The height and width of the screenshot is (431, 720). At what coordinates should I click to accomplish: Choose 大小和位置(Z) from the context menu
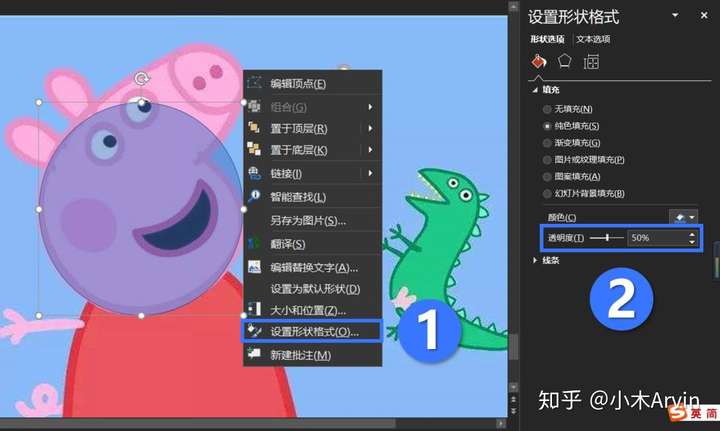click(x=312, y=310)
